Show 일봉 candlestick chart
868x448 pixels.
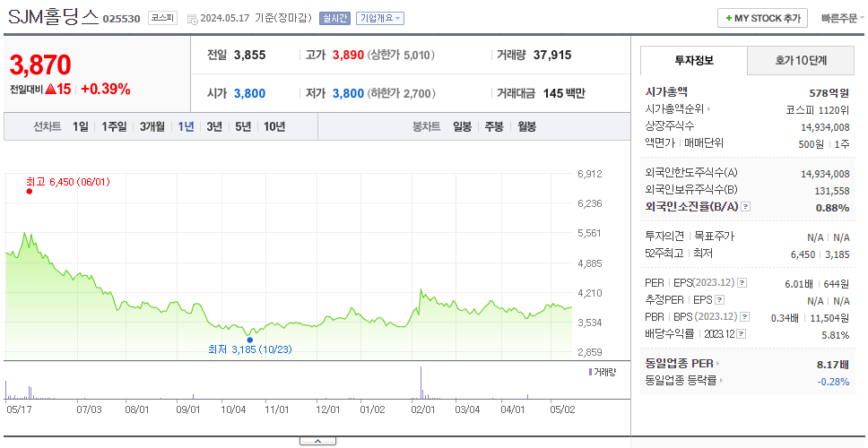tap(462, 126)
